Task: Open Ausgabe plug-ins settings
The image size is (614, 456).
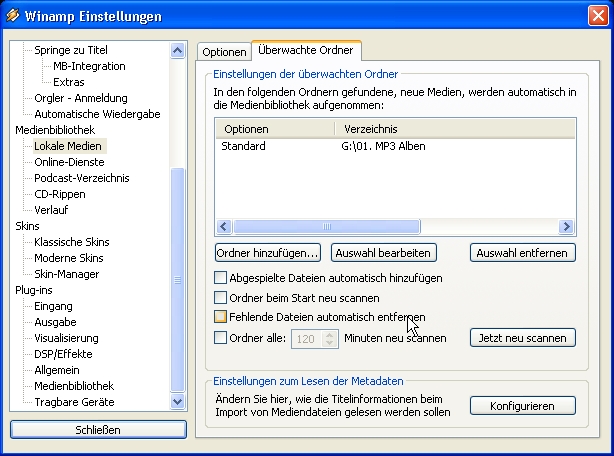Action: (x=56, y=322)
